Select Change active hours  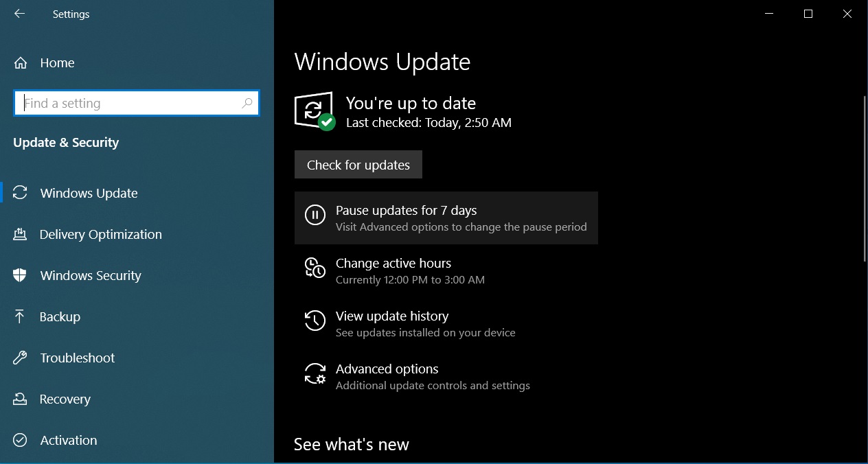[x=393, y=263]
